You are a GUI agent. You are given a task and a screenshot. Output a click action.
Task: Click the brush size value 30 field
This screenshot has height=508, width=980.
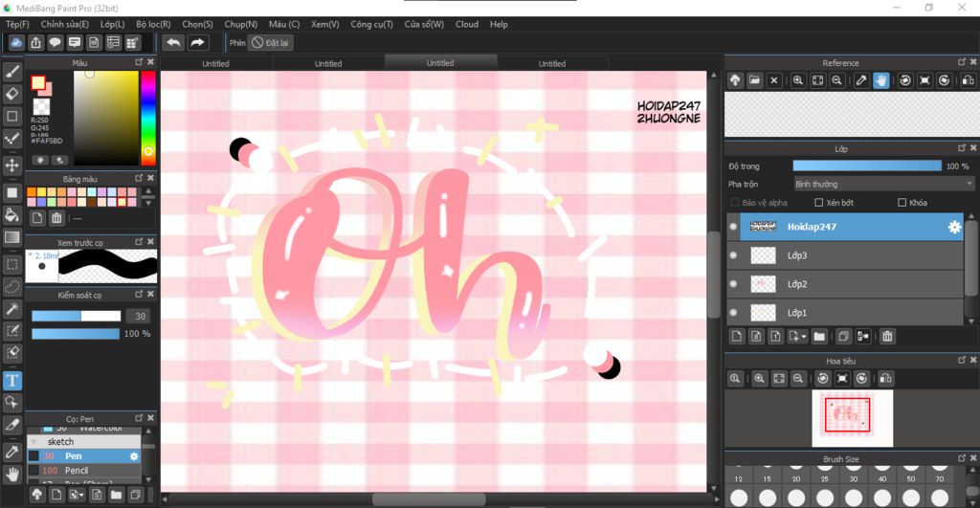(x=140, y=316)
